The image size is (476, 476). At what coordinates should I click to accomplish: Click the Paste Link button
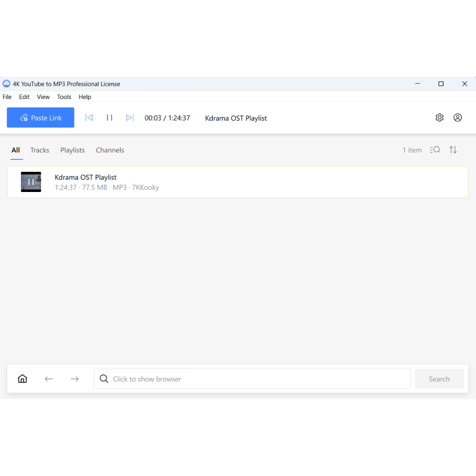point(40,118)
